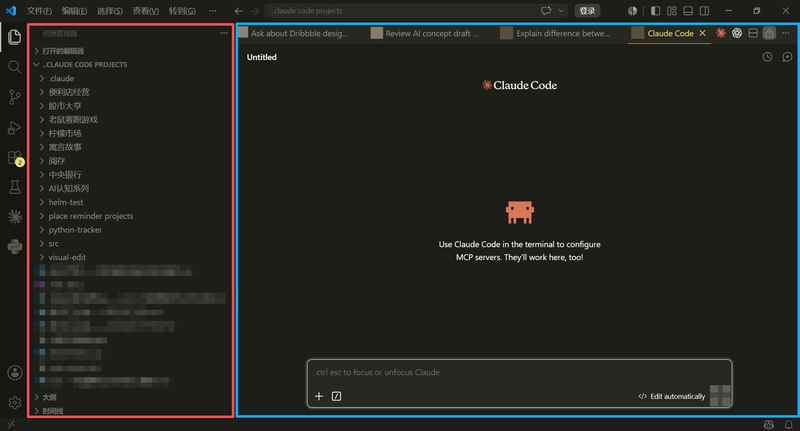Open the chat dropdown arrow in title bar
Viewport: 800px width, 431px height.
point(561,11)
